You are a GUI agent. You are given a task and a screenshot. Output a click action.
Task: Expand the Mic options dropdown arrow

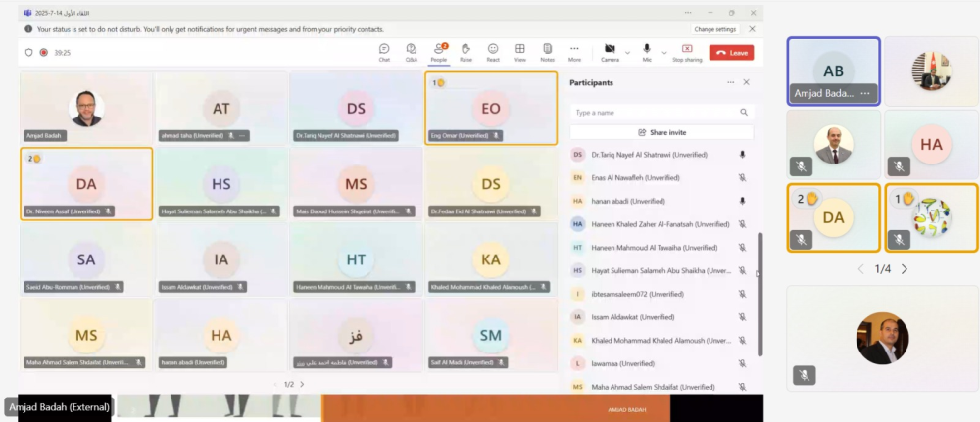pos(663,52)
